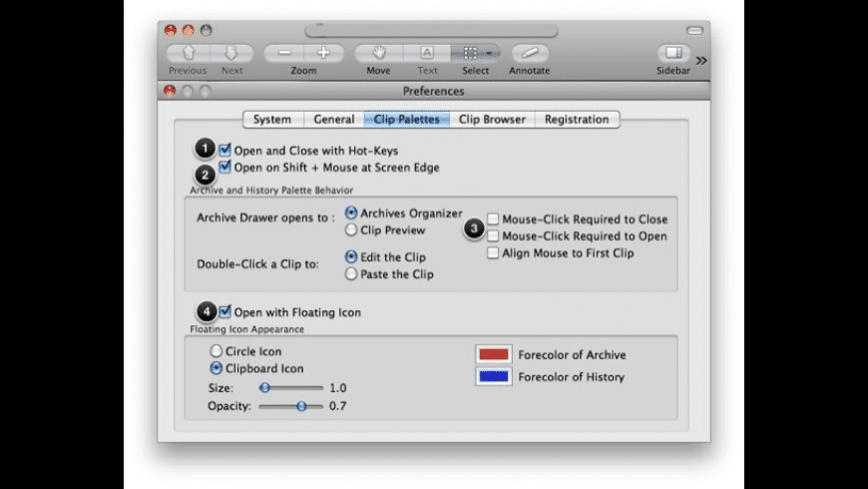Viewport: 868px width, 489px height.
Task: Switch to the Clip Browser tab
Action: pos(491,120)
